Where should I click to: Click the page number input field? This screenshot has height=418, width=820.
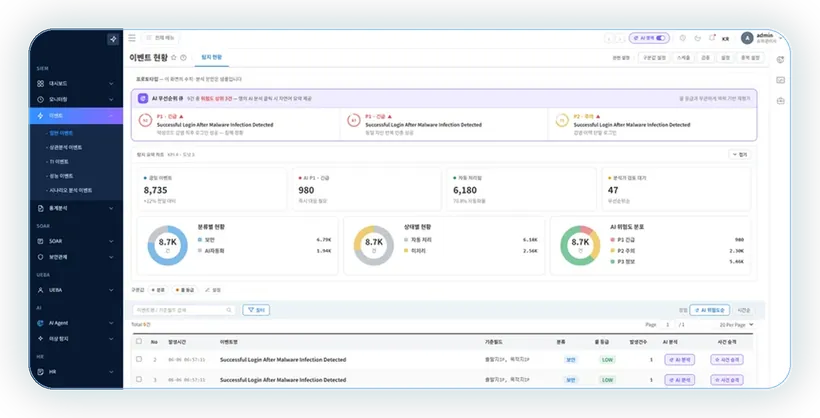coord(667,325)
